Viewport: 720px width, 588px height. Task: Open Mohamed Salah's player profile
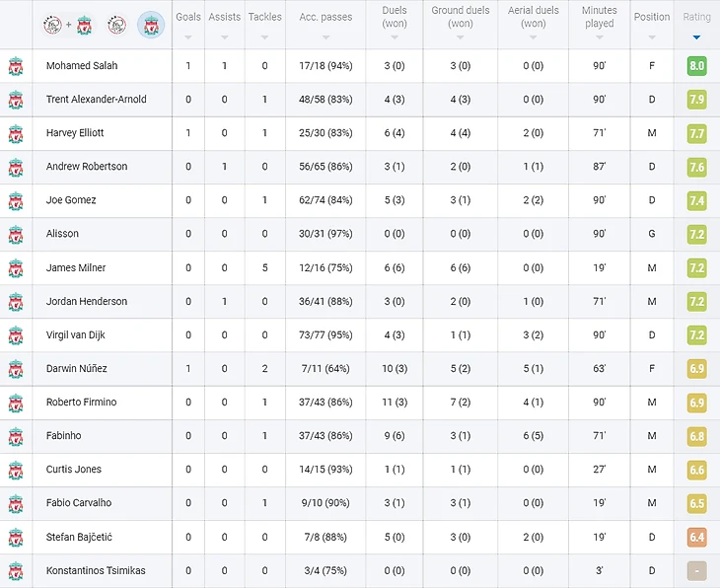pyautogui.click(x=82, y=66)
